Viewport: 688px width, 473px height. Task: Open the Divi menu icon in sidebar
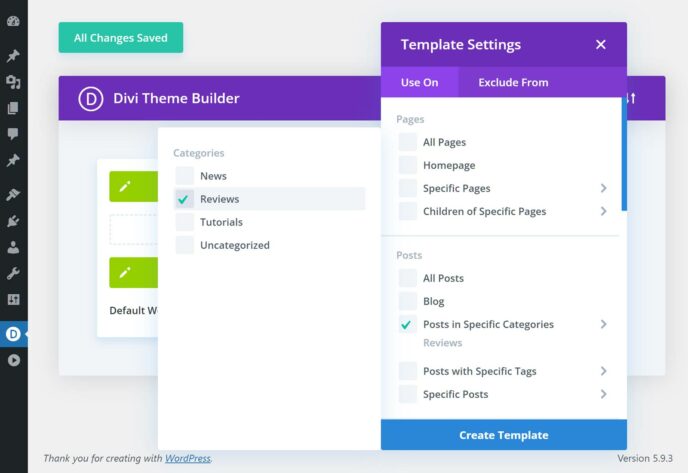[13, 334]
